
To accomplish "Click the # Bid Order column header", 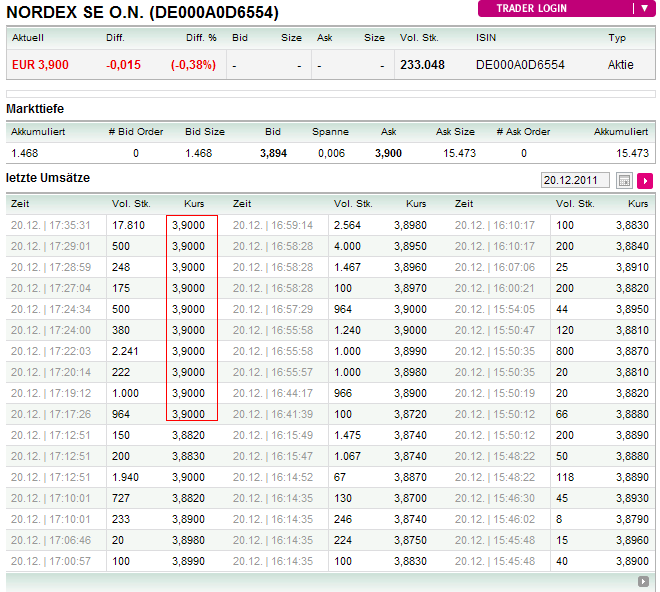I will tap(136, 132).
